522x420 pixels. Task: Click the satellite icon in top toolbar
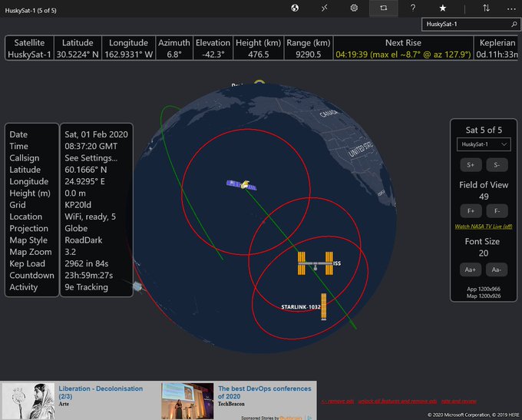pyautogui.click(x=324, y=8)
